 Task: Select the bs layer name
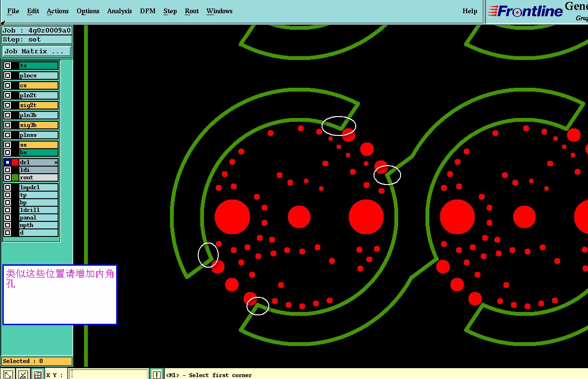(x=39, y=152)
